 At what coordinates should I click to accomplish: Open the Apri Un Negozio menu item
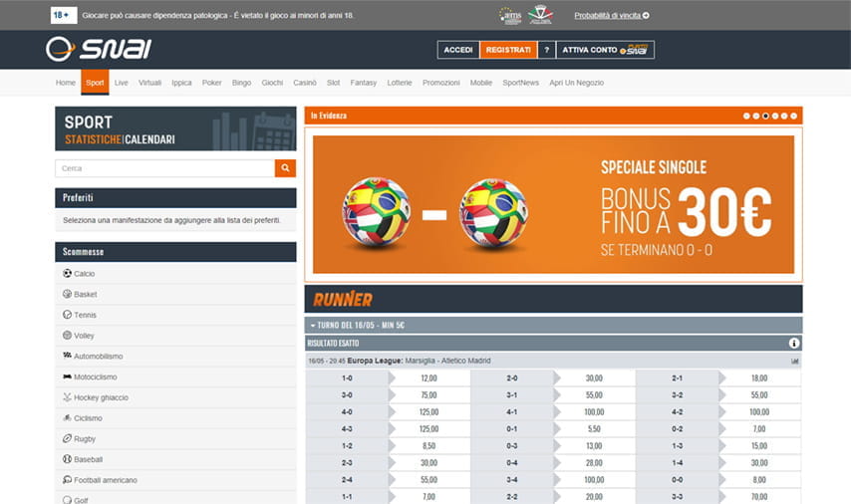tap(576, 83)
